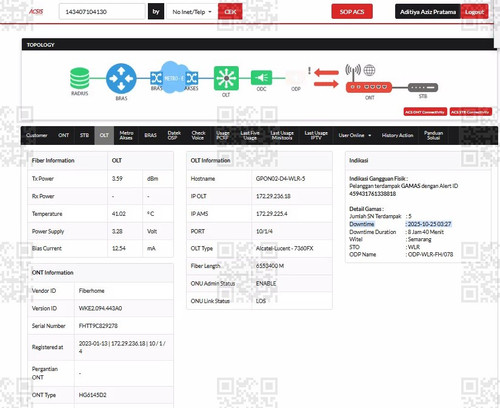Click the red CEK button
500x408 pixels.
[230, 12]
